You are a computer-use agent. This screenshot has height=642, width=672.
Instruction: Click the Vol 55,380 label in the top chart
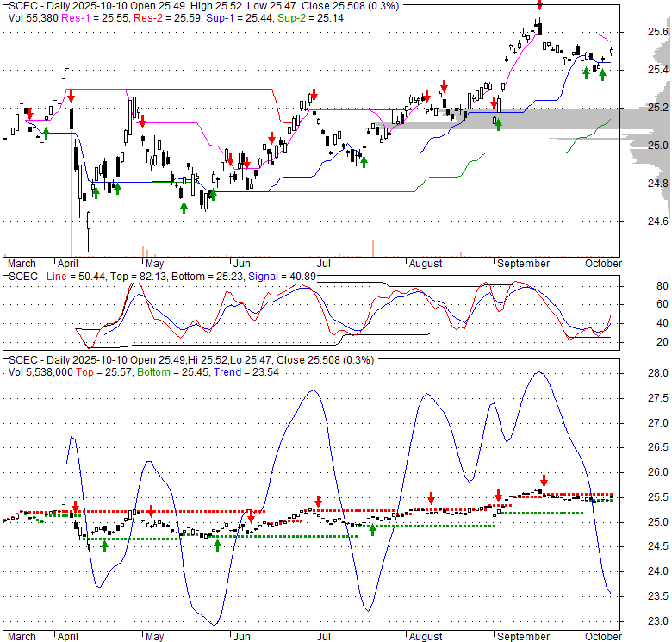[28, 16]
